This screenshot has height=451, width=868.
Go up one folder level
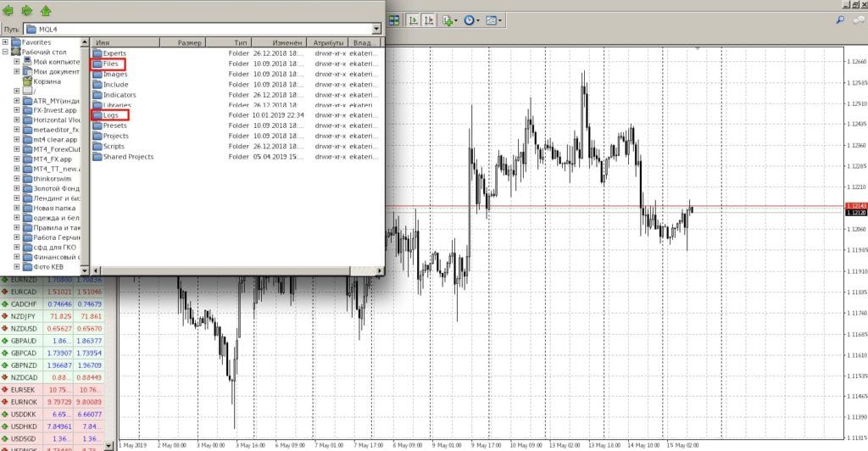(x=45, y=11)
